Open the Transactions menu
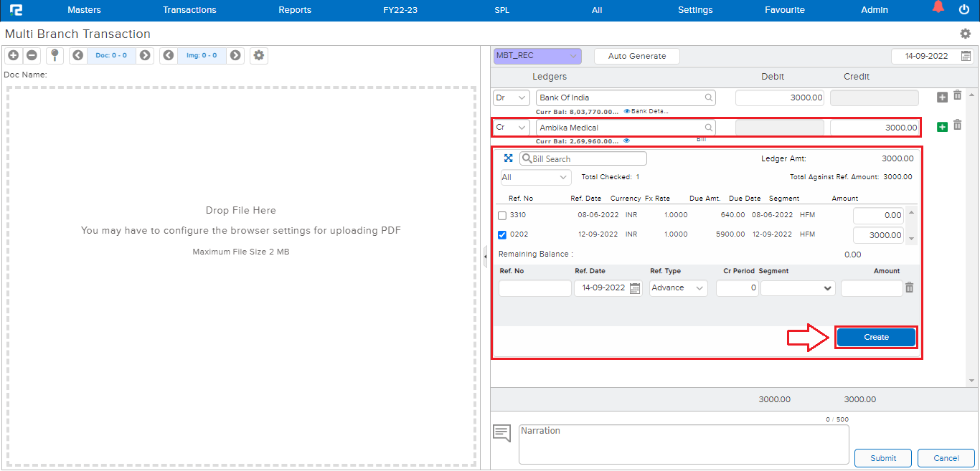The width and height of the screenshot is (980, 471). point(189,10)
